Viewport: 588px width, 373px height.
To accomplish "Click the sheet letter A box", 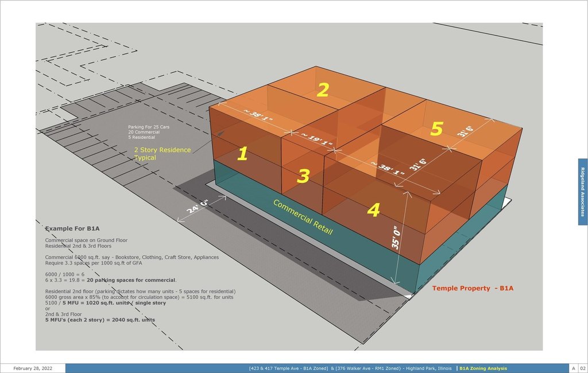I will pyautogui.click(x=572, y=368).
